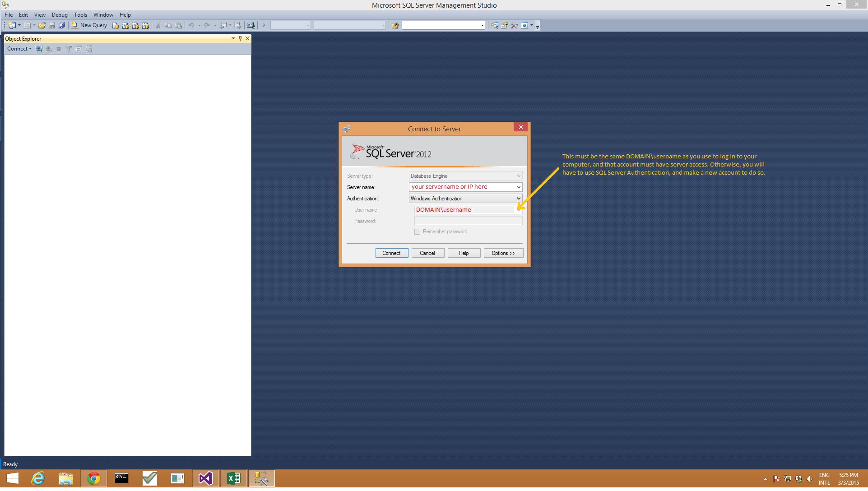Click the Analysis Services MDX Query icon
868x491 pixels.
pyautogui.click(x=125, y=25)
